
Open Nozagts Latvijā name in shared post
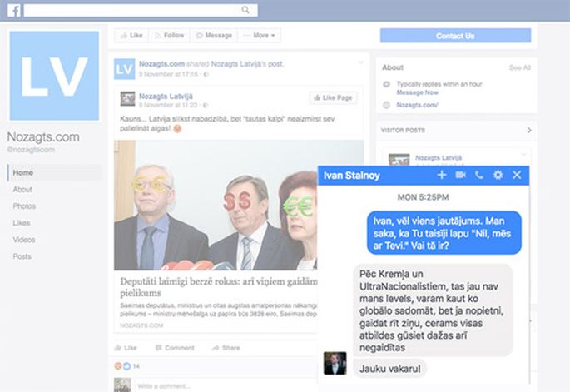click(166, 96)
